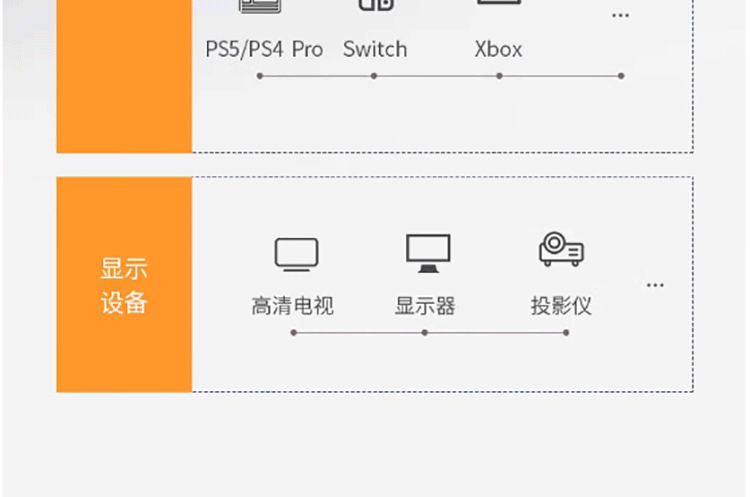The image size is (750, 497).
Task: Click the Xbox console icon
Action: tap(499, 2)
